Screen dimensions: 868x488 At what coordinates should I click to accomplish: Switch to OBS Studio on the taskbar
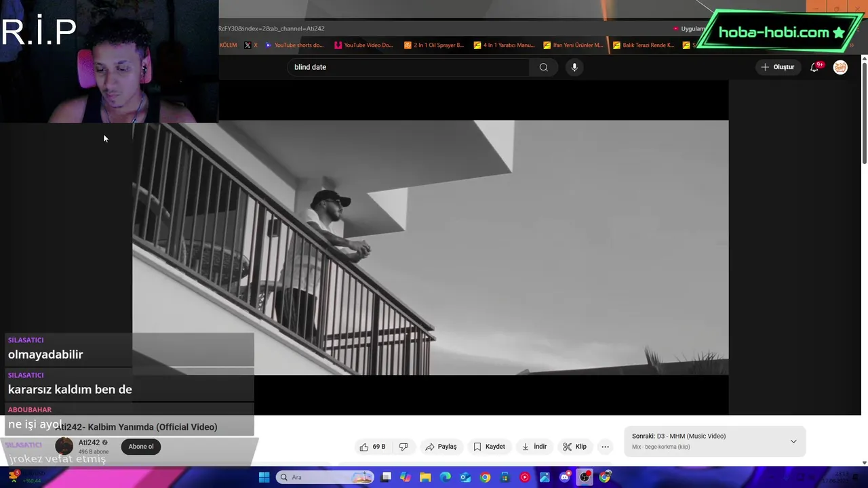(x=585, y=477)
